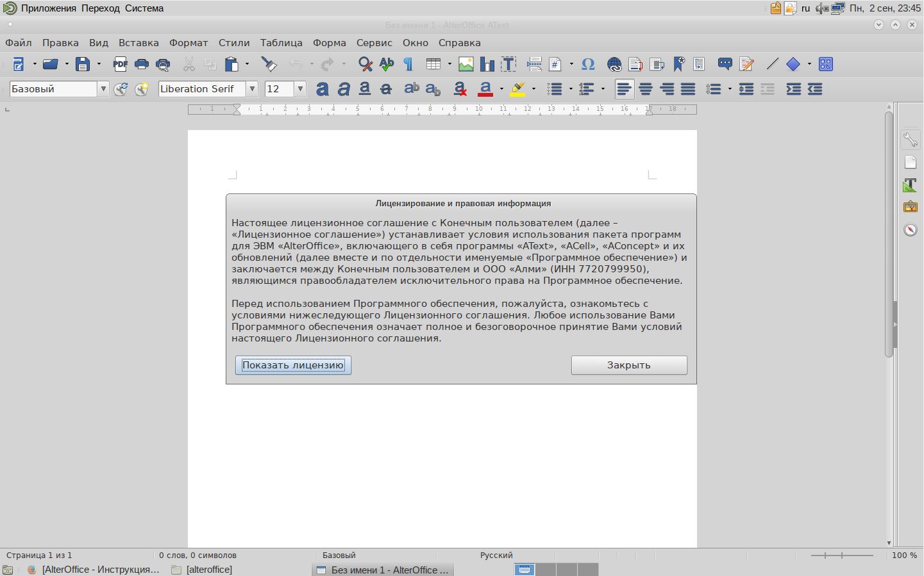The image size is (924, 576).
Task: Save the document with the floppy icon
Action: coord(83,64)
